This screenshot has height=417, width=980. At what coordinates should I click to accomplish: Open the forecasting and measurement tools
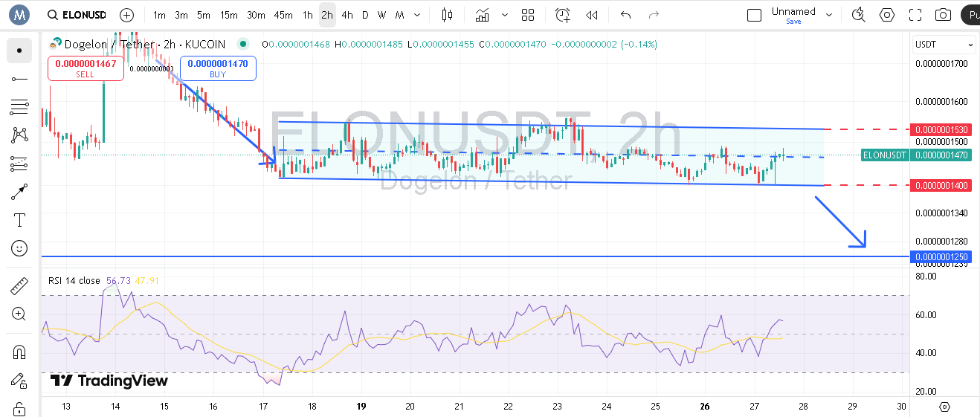point(19,164)
